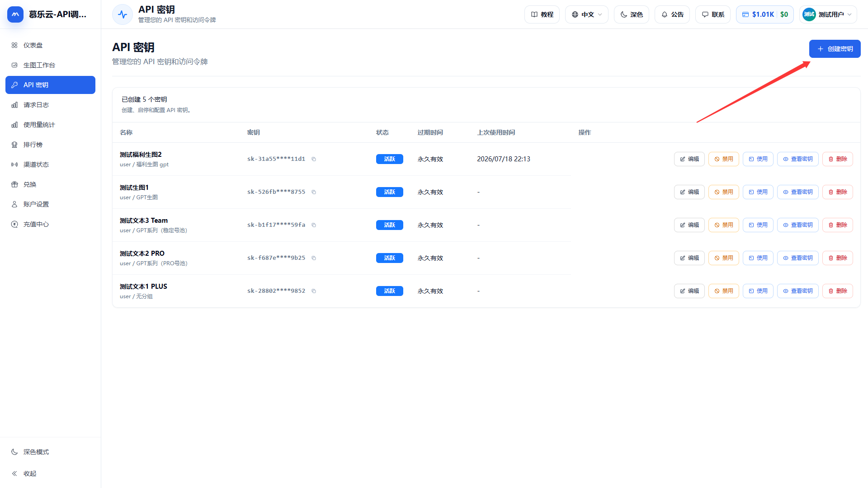The image size is (868, 488).
Task: Edit the 测试文本2 PRO key
Action: 689,258
